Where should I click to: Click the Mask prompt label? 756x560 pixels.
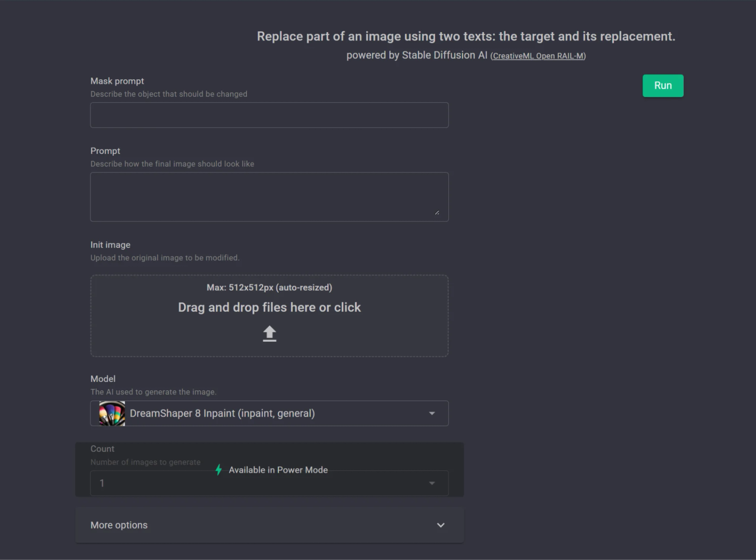(117, 81)
